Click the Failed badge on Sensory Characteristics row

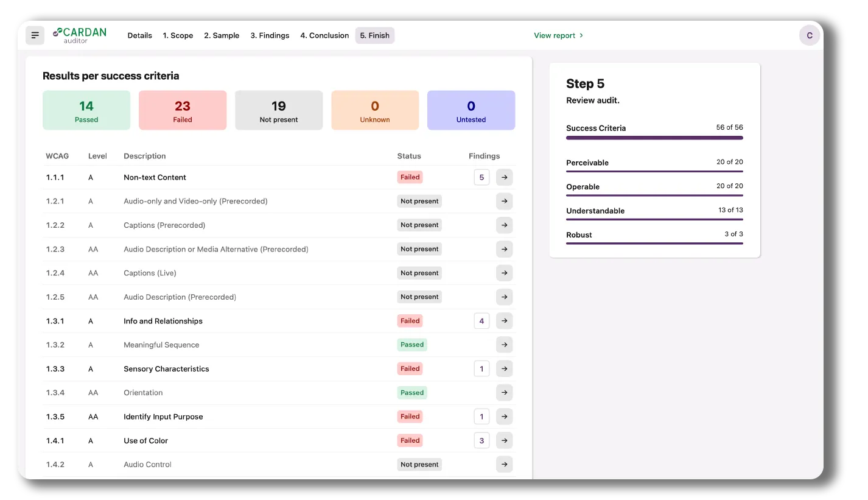click(410, 368)
